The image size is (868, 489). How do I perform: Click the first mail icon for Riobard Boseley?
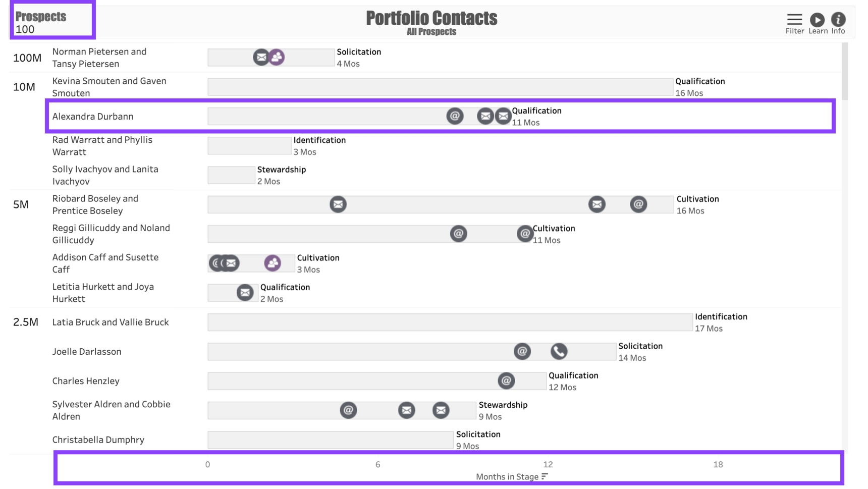click(338, 204)
